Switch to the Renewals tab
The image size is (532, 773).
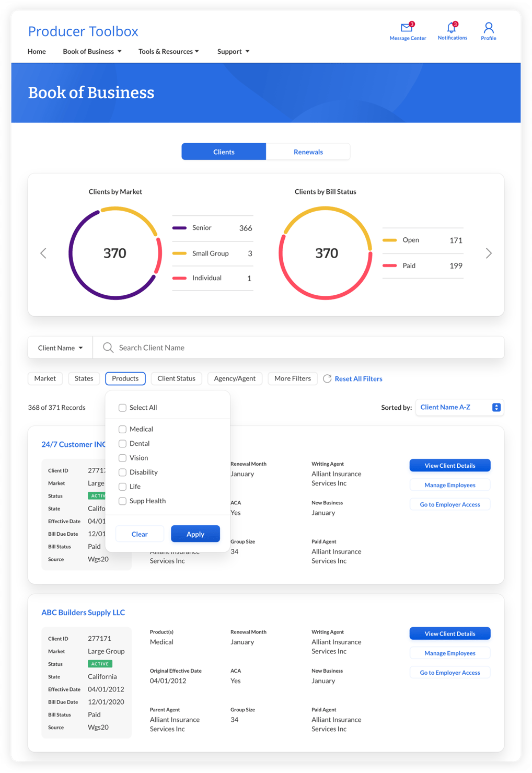(308, 152)
